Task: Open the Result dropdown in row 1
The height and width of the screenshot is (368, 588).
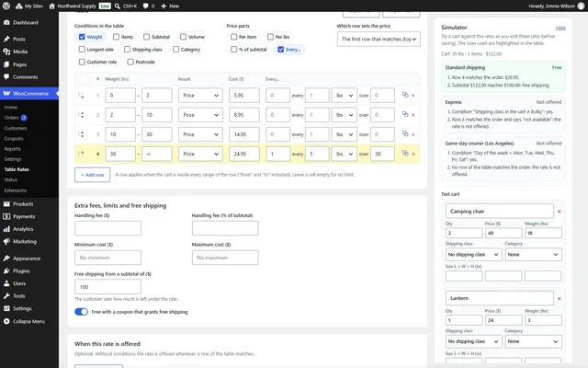Action: click(x=200, y=96)
